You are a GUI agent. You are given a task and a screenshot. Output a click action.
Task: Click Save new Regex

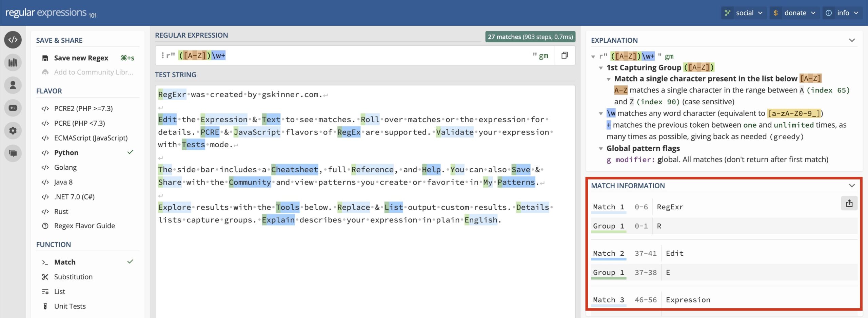tap(81, 58)
